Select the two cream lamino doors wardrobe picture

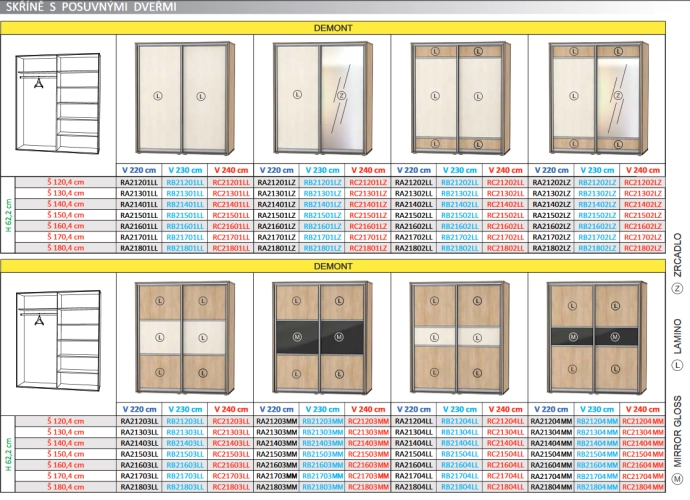point(185,99)
